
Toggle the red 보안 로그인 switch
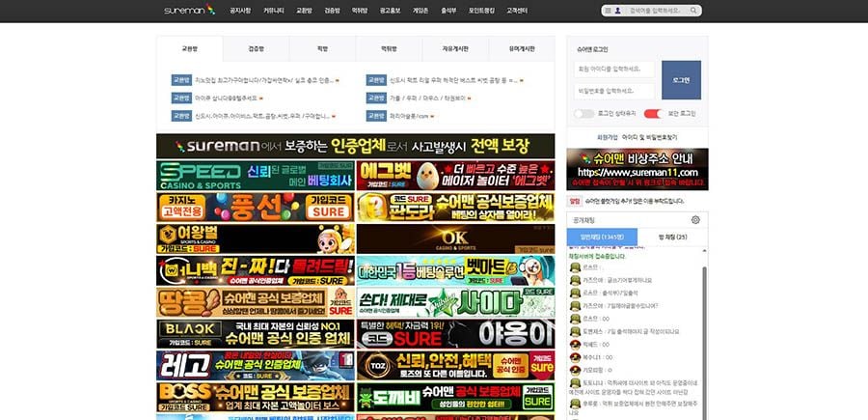653,114
